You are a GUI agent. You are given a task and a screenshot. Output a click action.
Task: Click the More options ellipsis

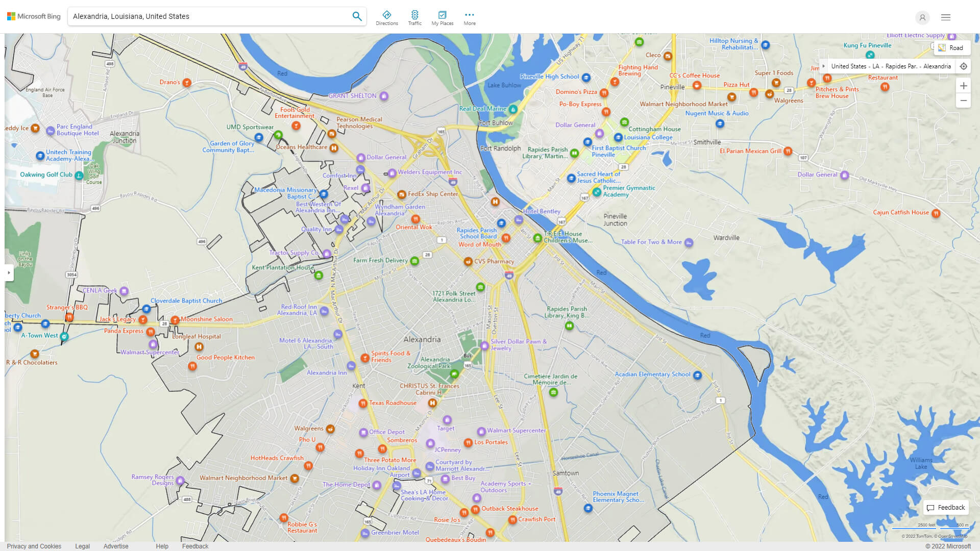tap(469, 17)
